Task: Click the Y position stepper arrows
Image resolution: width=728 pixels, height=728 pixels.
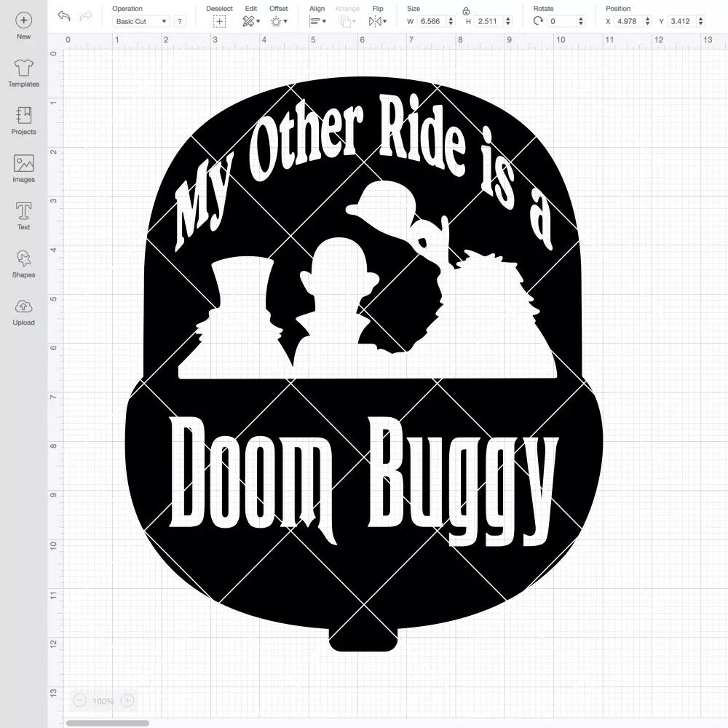Action: 700,21
